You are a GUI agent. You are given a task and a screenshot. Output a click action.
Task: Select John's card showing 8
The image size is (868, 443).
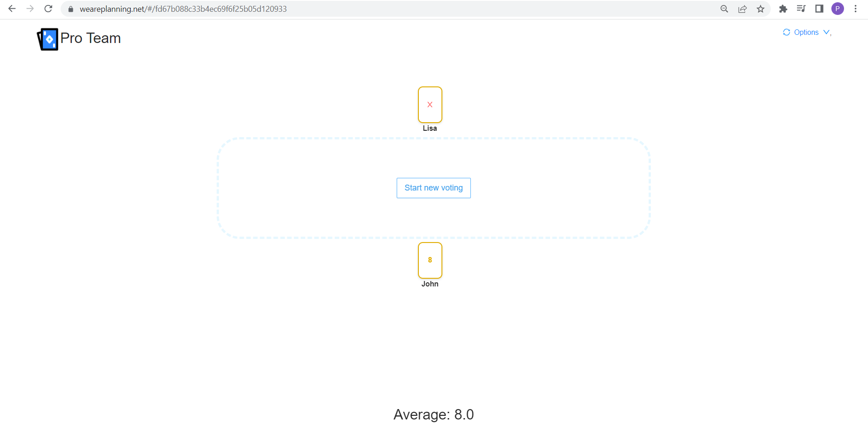430,260
